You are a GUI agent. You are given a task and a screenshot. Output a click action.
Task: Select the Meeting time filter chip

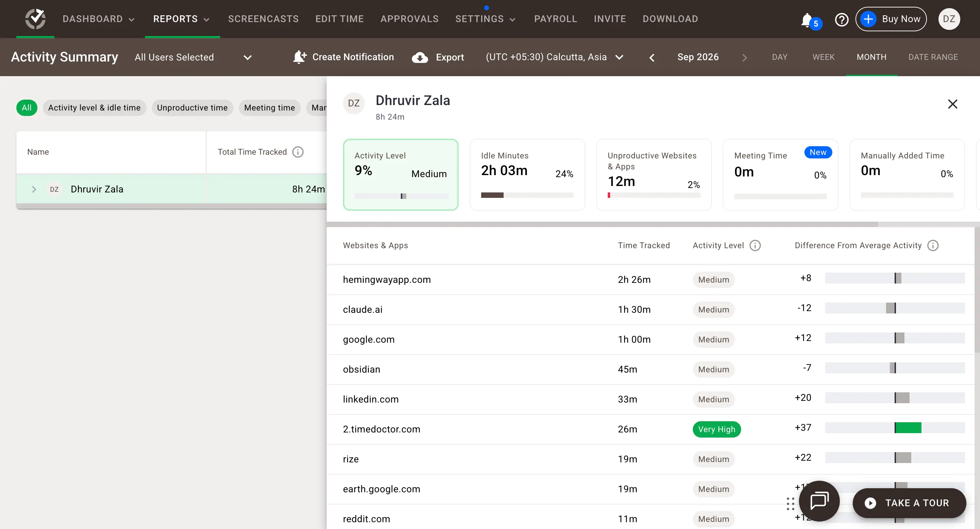[x=269, y=107]
